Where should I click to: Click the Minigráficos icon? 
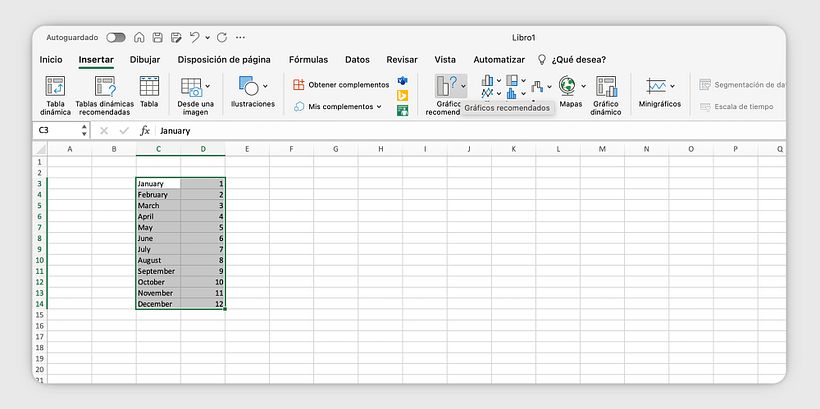pyautogui.click(x=655, y=86)
